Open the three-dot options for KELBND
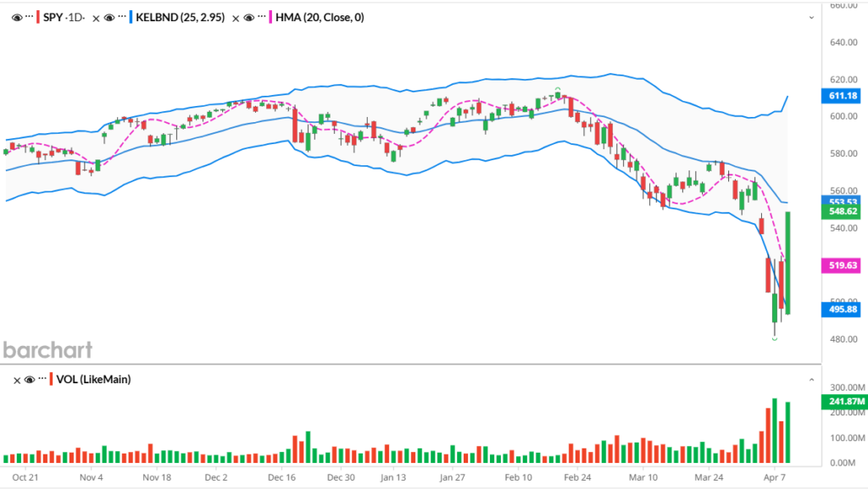The width and height of the screenshot is (868, 490). (x=122, y=17)
